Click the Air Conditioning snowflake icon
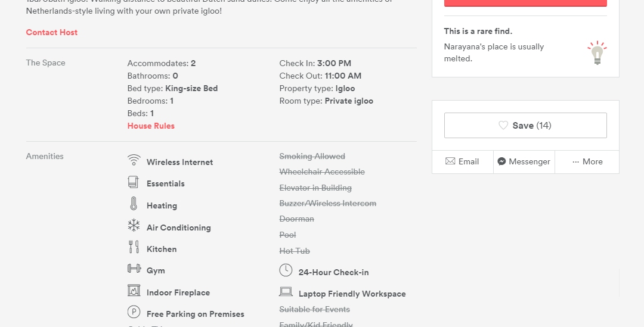 [134, 226]
